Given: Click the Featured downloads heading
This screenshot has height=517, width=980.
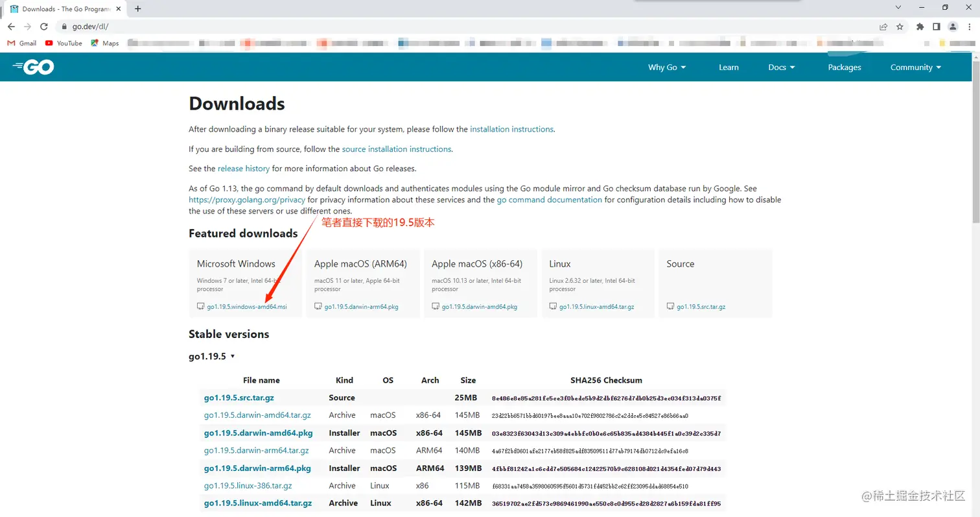Looking at the screenshot, I should pos(243,234).
